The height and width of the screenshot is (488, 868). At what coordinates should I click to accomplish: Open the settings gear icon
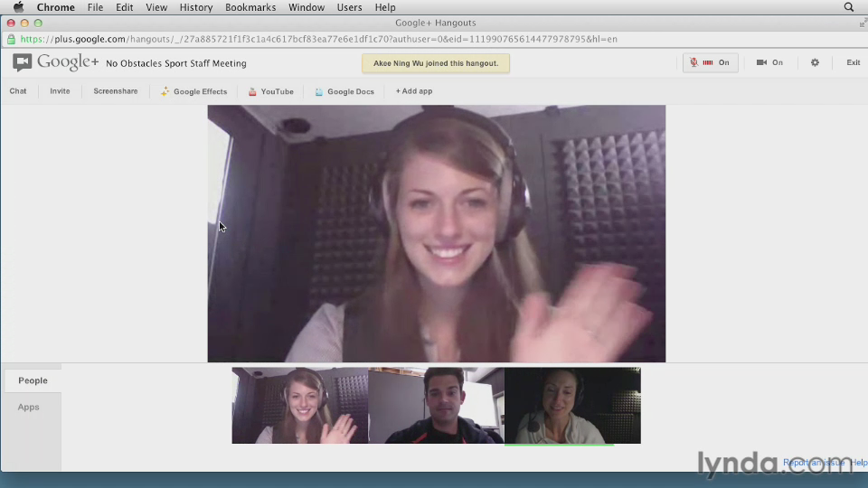(x=815, y=63)
